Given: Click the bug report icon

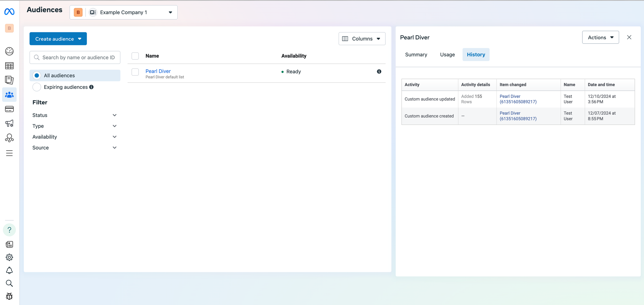Looking at the screenshot, I should pyautogui.click(x=9, y=296).
